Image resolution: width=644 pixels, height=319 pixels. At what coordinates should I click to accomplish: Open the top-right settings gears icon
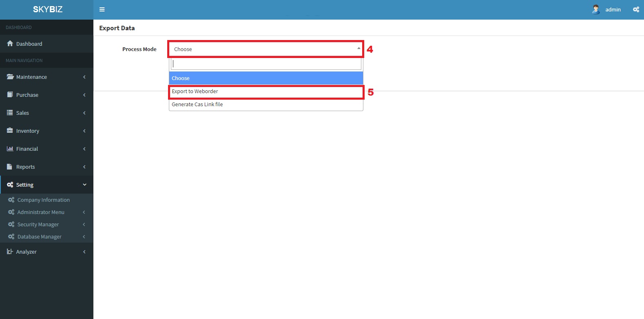click(x=636, y=9)
